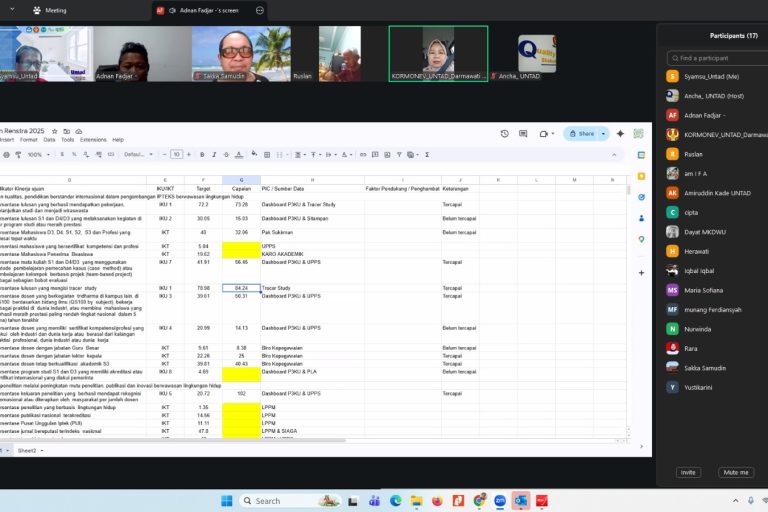The width and height of the screenshot is (768, 512).
Task: Open the fill color picker
Action: (x=254, y=155)
